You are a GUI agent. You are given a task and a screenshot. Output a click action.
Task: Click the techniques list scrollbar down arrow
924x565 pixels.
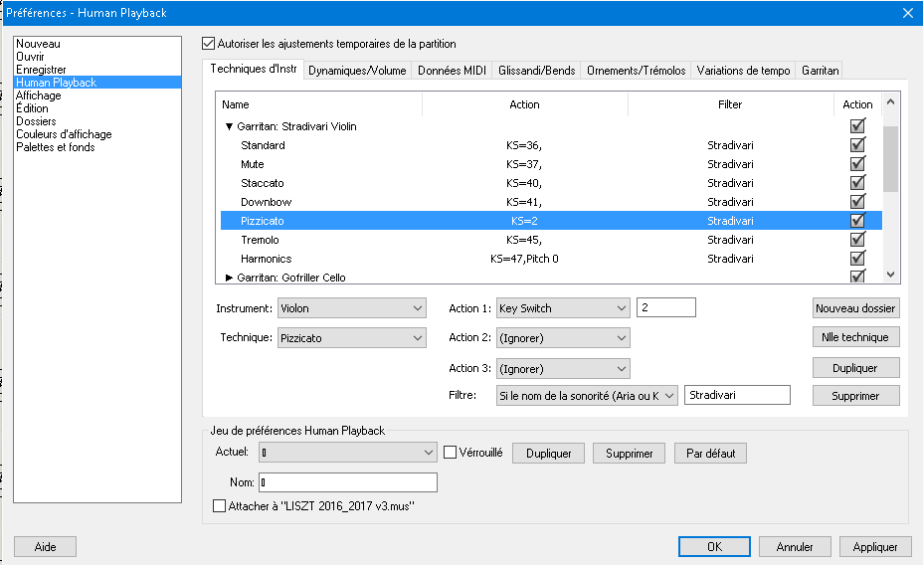(x=890, y=276)
